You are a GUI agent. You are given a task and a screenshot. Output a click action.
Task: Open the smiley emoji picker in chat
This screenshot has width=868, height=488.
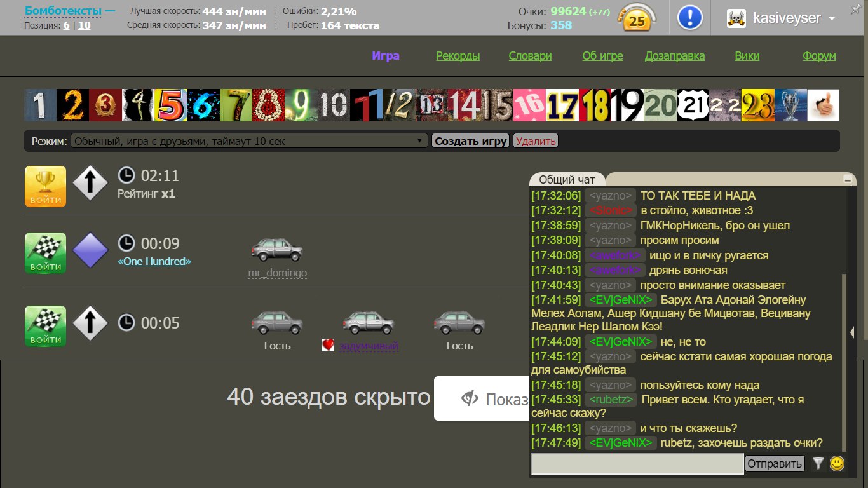click(x=837, y=464)
